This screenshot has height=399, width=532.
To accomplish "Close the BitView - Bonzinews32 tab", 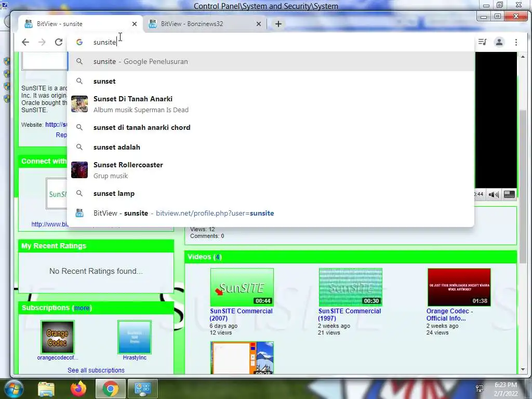I will 259,24.
